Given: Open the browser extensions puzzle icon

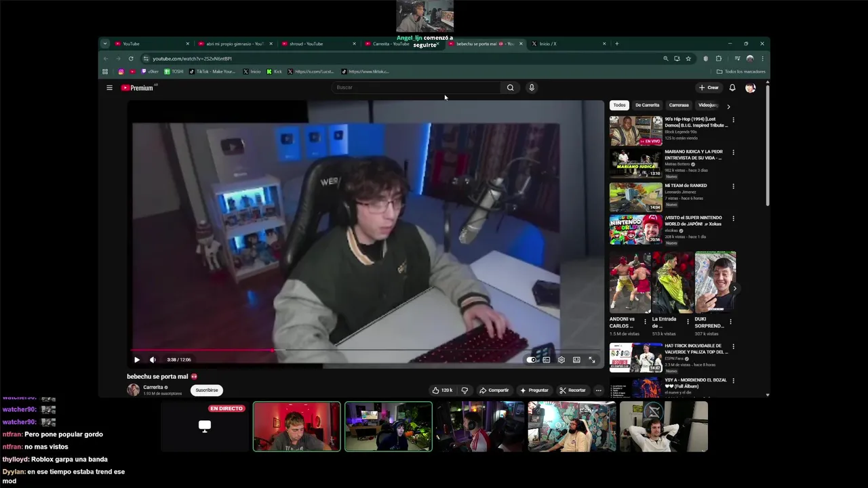Looking at the screenshot, I should point(719,59).
